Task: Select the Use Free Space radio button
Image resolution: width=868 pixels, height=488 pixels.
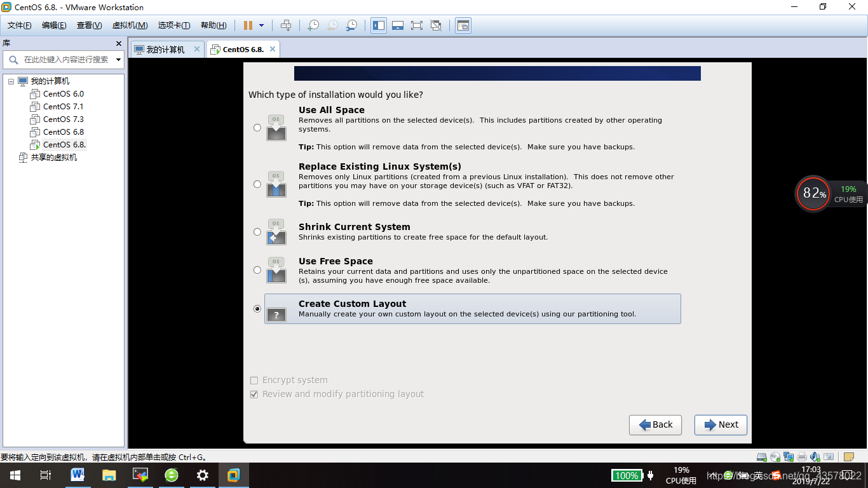Action: click(257, 270)
